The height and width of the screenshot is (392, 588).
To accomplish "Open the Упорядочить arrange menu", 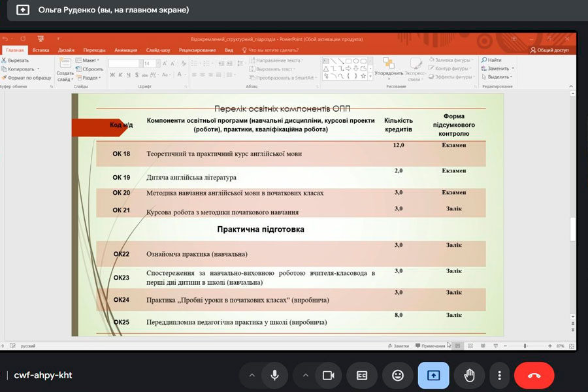I will tap(389, 68).
